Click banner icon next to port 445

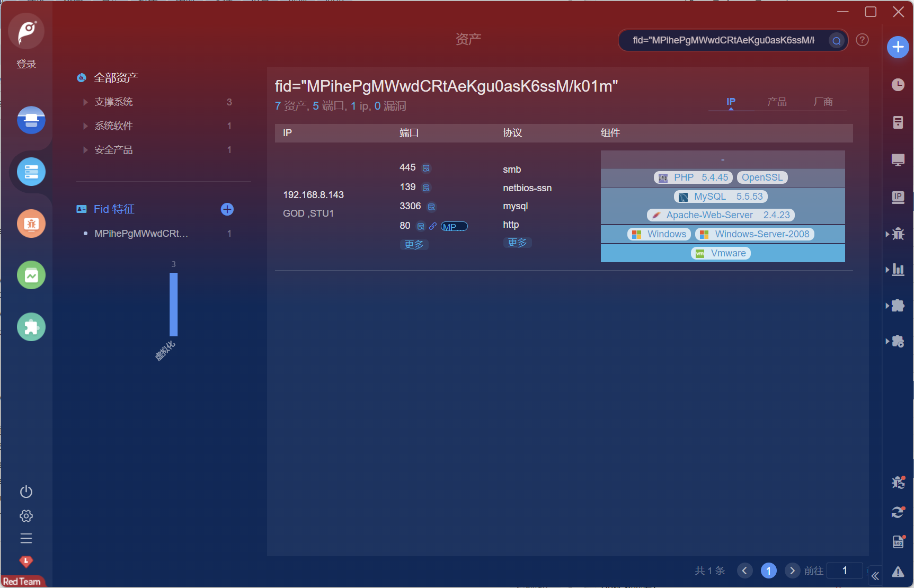point(426,168)
